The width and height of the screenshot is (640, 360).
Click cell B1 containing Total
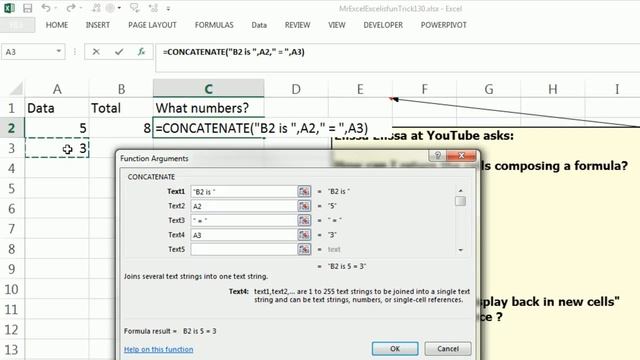tap(121, 108)
